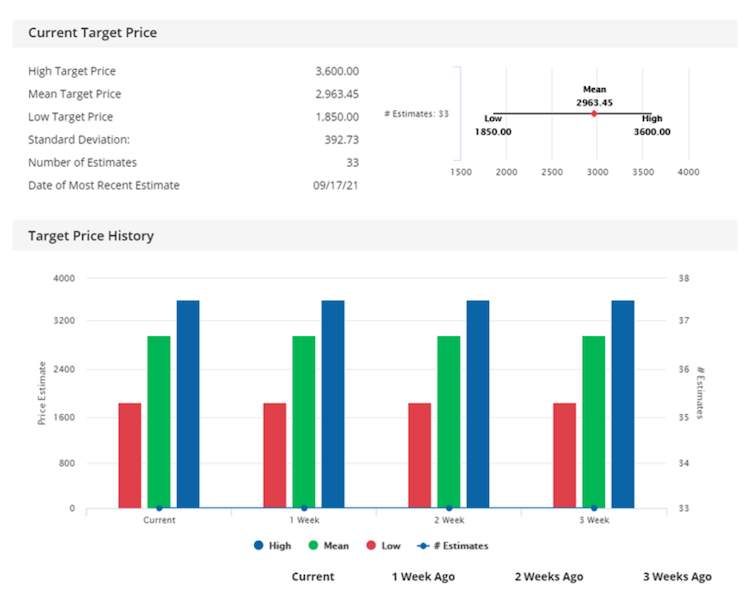Click the 1 Week Ago column heading

tap(423, 577)
